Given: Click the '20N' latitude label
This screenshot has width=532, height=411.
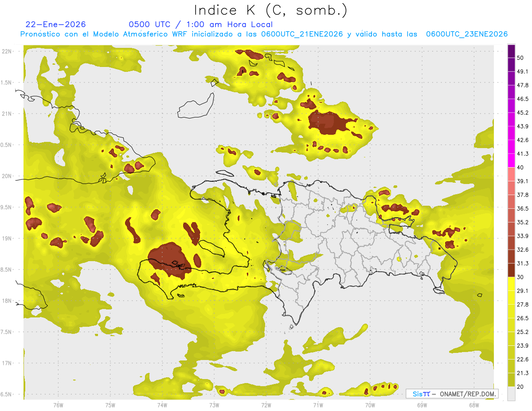Looking at the screenshot, I should 7,176.
